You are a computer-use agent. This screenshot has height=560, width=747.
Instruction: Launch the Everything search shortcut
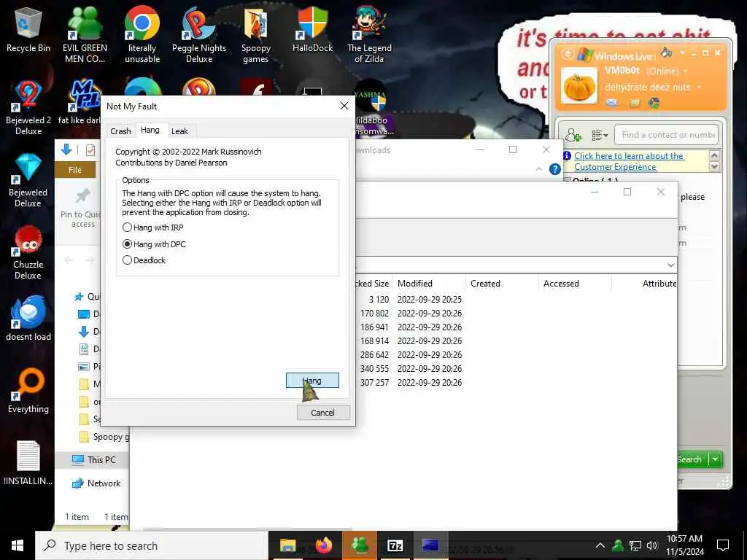pos(28,391)
